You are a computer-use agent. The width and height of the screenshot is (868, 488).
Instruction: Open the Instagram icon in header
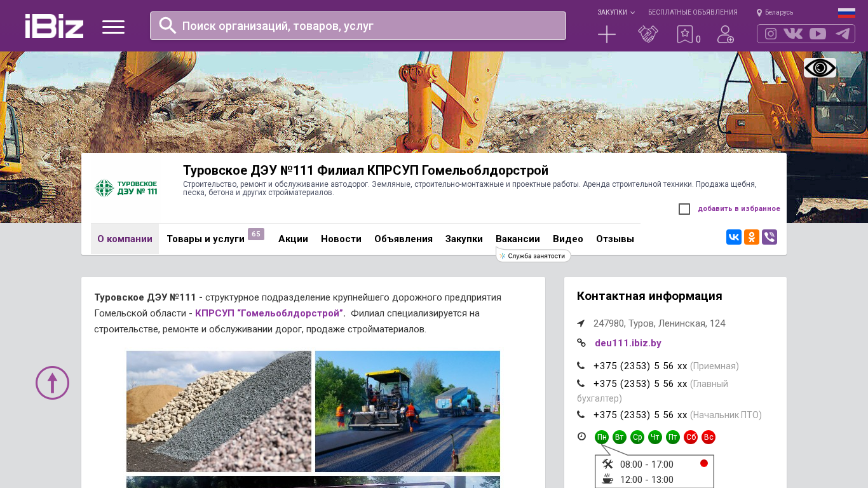coord(771,34)
